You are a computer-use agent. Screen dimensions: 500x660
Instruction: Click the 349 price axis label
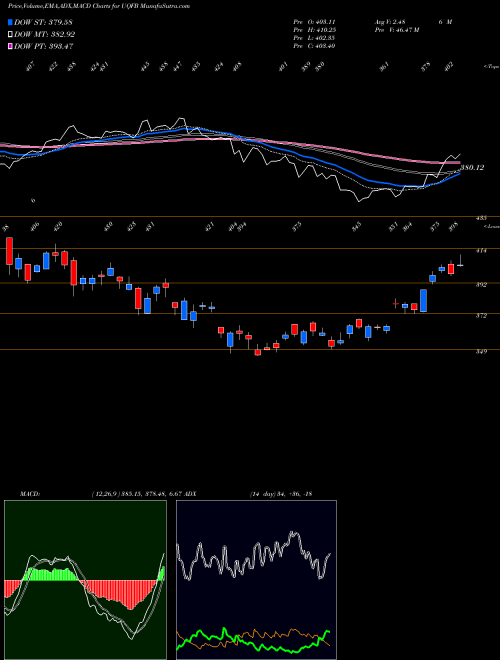(x=481, y=351)
